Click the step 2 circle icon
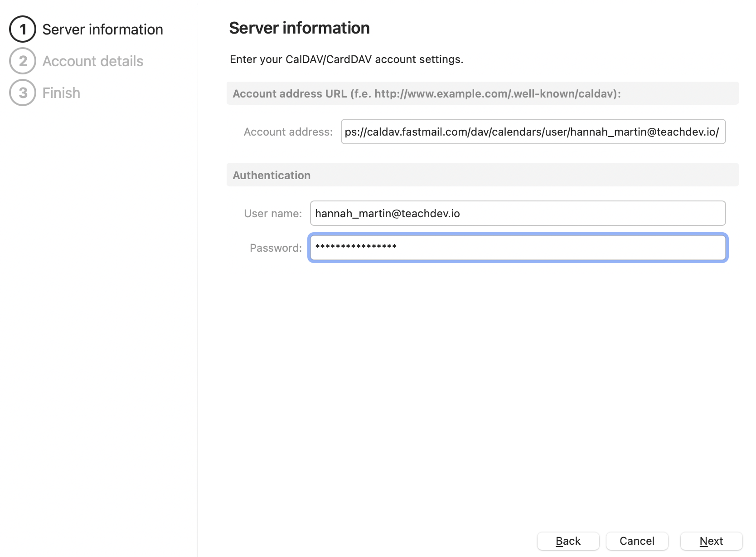Screen dimensions: 756x557 coord(23,61)
